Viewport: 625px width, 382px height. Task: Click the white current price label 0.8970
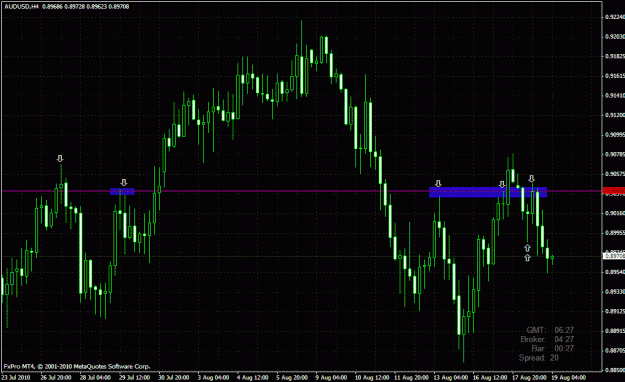point(614,256)
